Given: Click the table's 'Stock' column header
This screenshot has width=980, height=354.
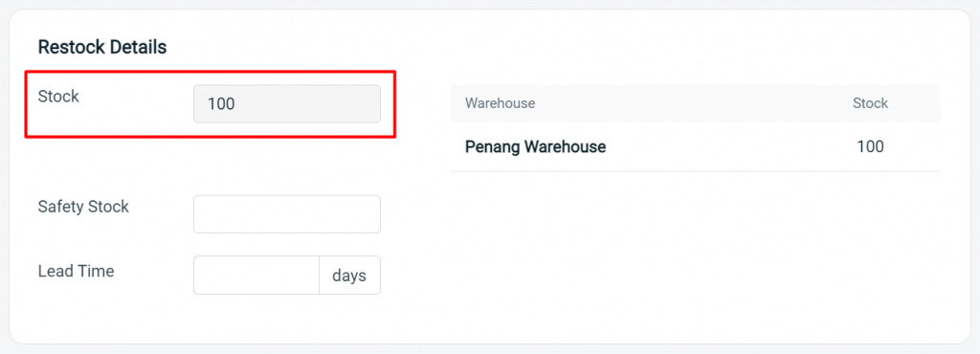Looking at the screenshot, I should click(870, 103).
